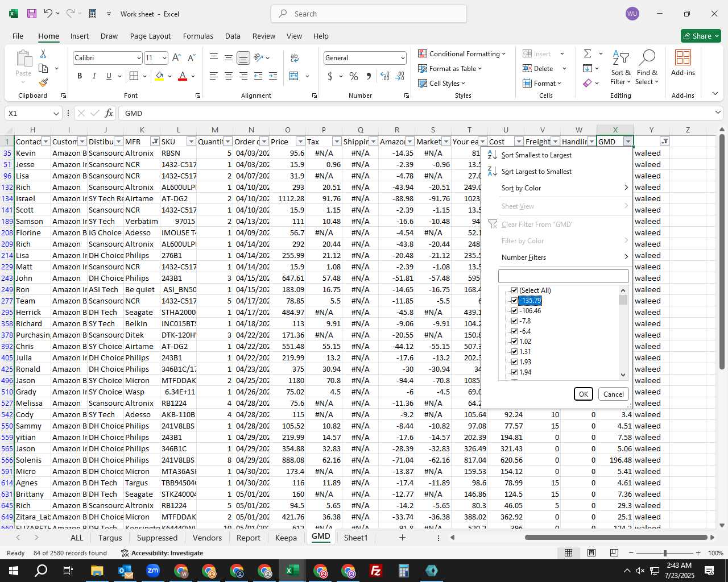Expand the Name Box dropdown
This screenshot has height=582, width=728.
(56, 113)
